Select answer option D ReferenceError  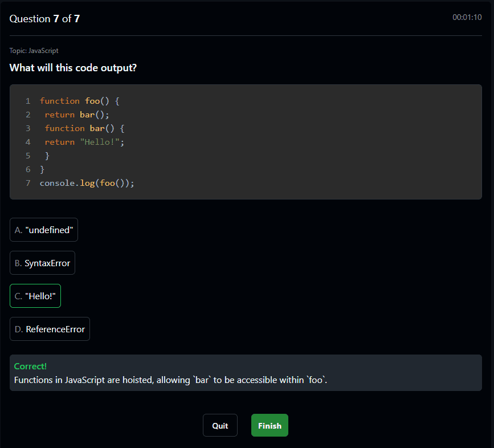coord(50,329)
